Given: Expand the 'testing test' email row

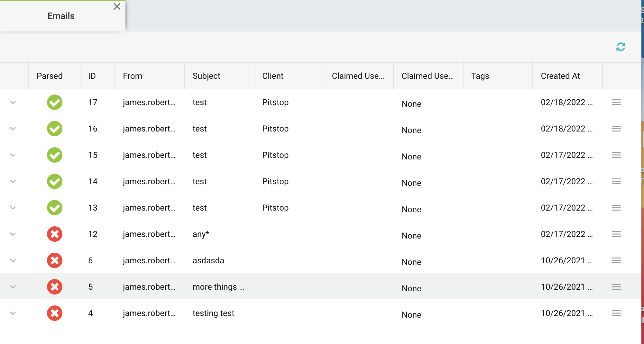Looking at the screenshot, I should click(13, 313).
